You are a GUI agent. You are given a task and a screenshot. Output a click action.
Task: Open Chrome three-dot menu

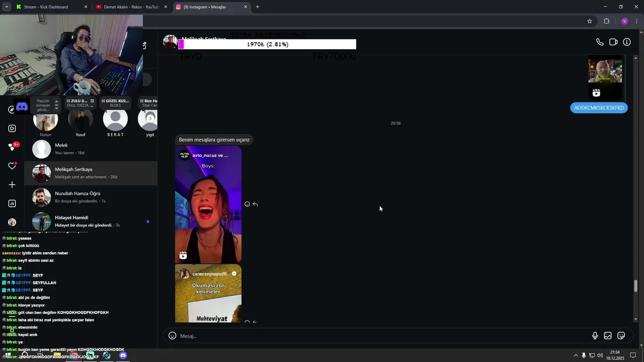click(636, 21)
